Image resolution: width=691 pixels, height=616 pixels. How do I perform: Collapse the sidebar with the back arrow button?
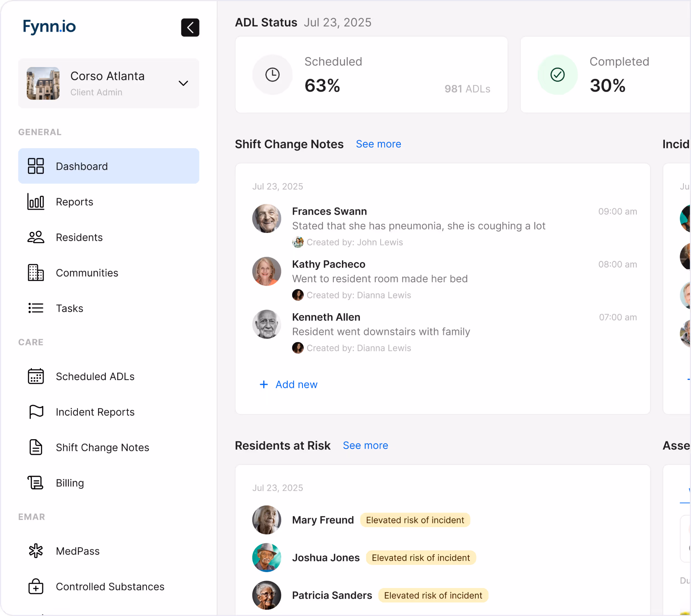[190, 28]
